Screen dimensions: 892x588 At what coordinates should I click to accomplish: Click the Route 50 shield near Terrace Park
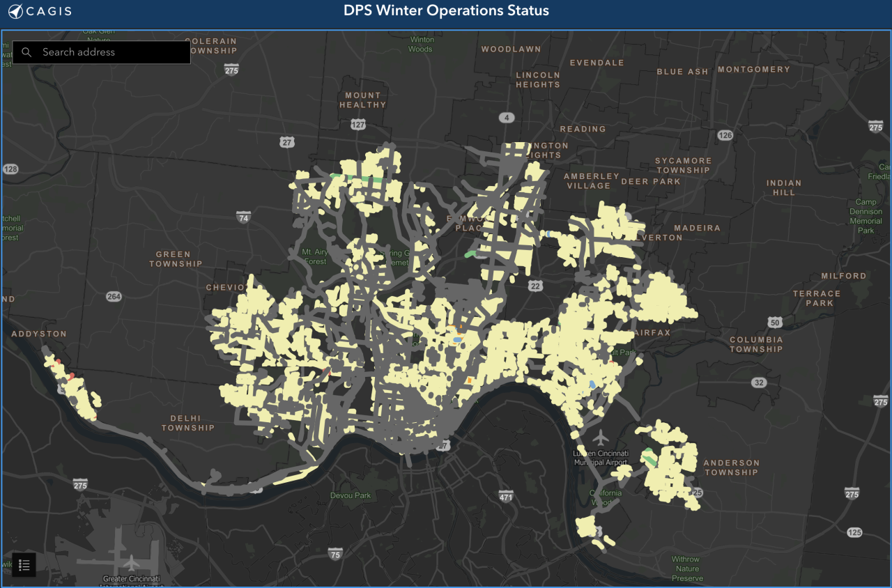tap(774, 322)
